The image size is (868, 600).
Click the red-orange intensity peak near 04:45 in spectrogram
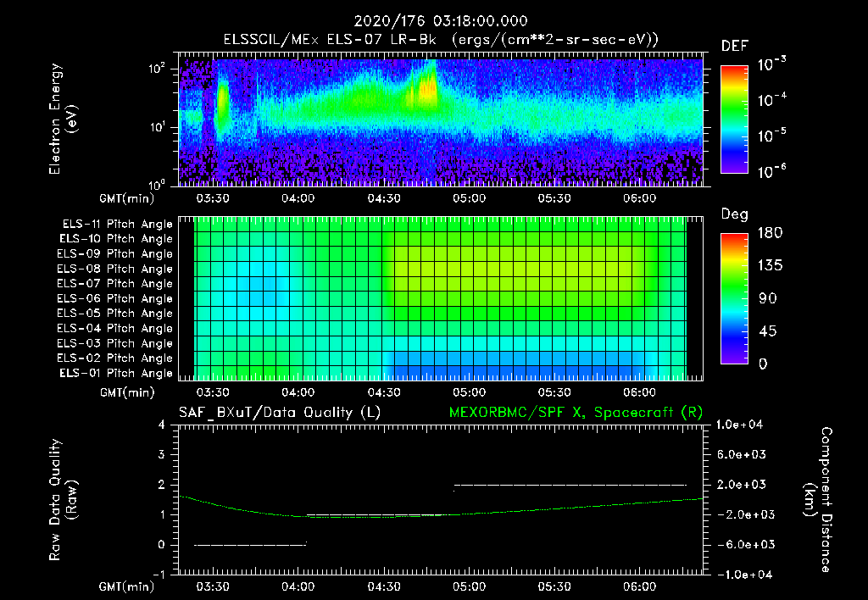(427, 89)
